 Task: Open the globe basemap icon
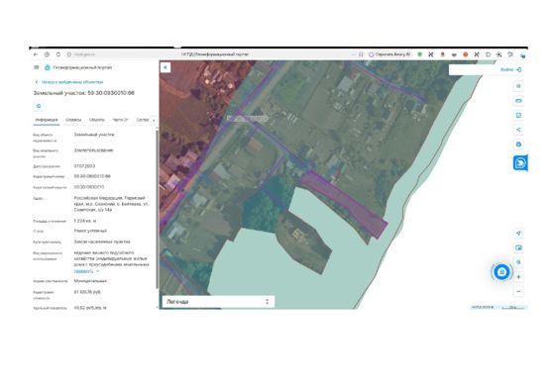518,145
